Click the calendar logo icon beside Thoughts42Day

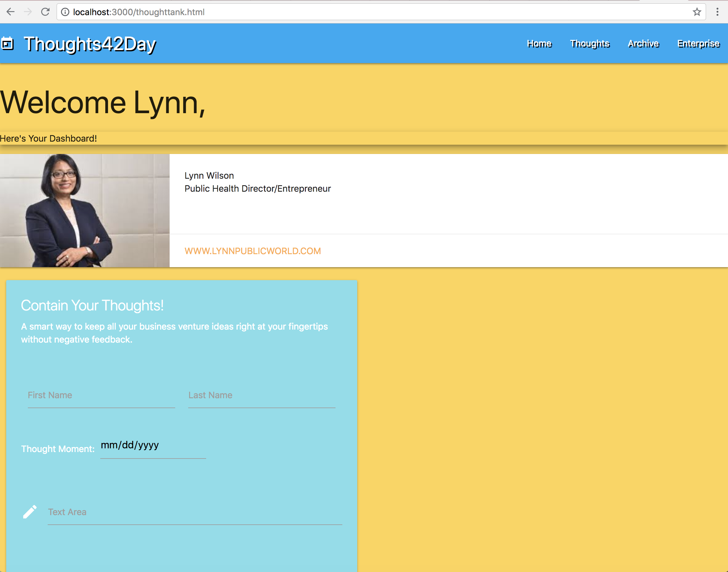7,44
